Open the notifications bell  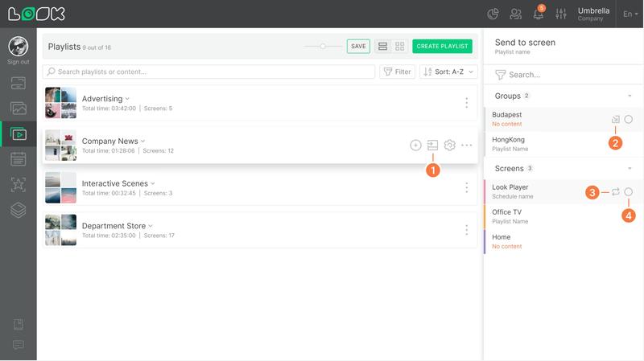(x=538, y=14)
